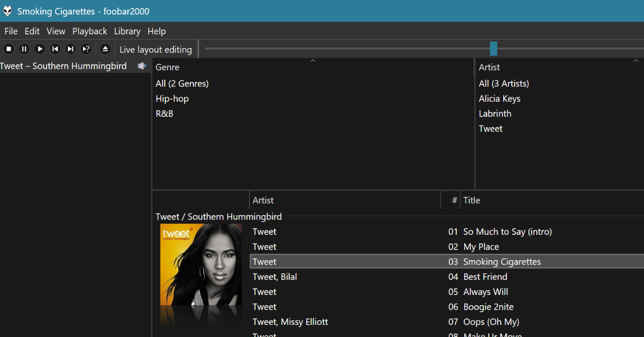Click the sort chevron on the Genre column
644x337 pixels.
[312, 60]
